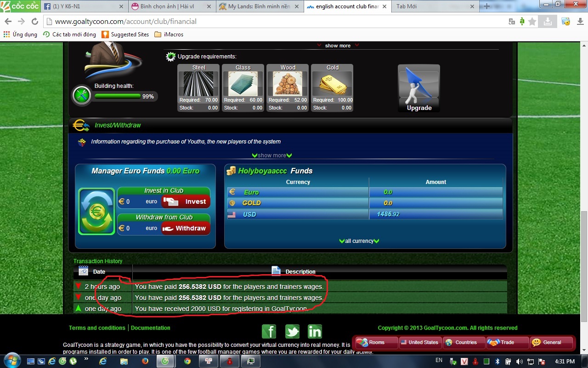Click the translate page icon in address bar
This screenshot has width=588, height=368.
pos(512,22)
